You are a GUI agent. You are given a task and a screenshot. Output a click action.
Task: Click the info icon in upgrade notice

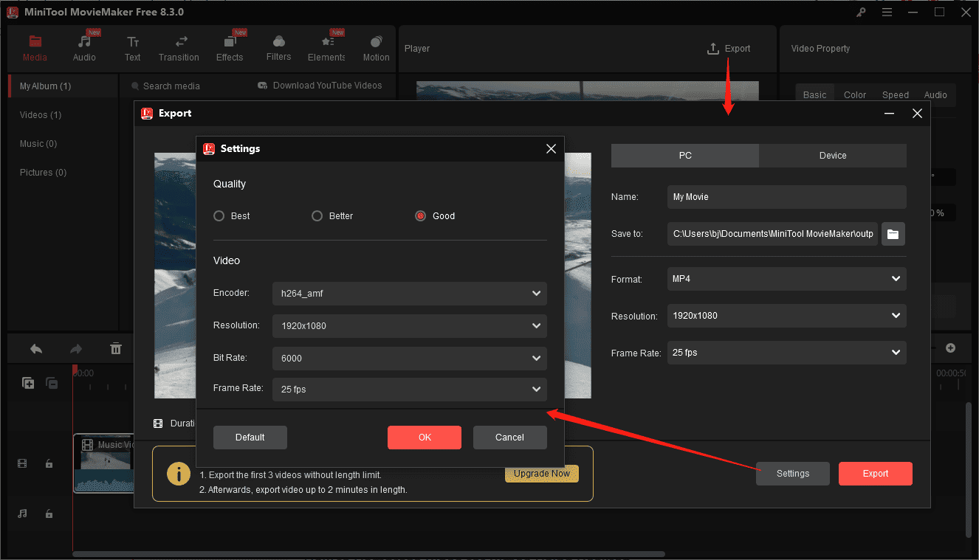tap(179, 474)
